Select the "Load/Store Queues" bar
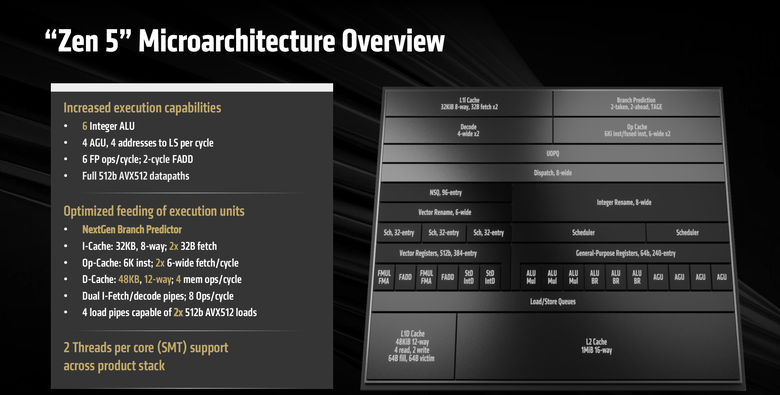The height and width of the screenshot is (395, 780). [x=553, y=301]
